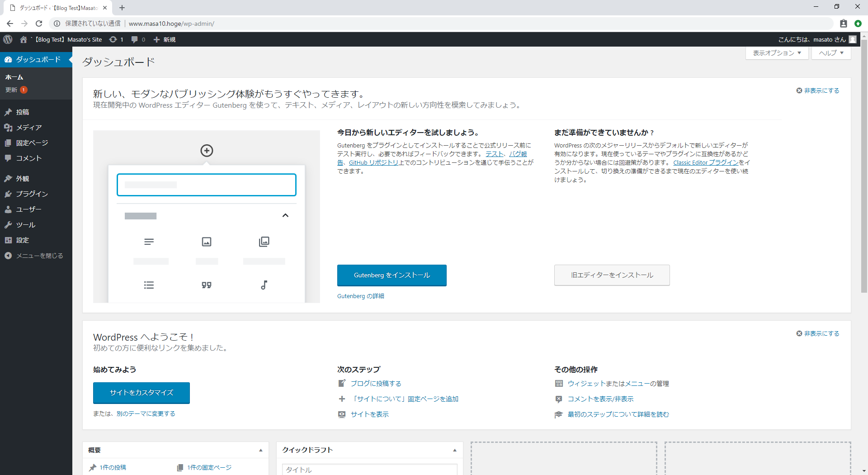Screen dimensions: 868x475
Task: Click the browser back arrow
Action: [10, 24]
